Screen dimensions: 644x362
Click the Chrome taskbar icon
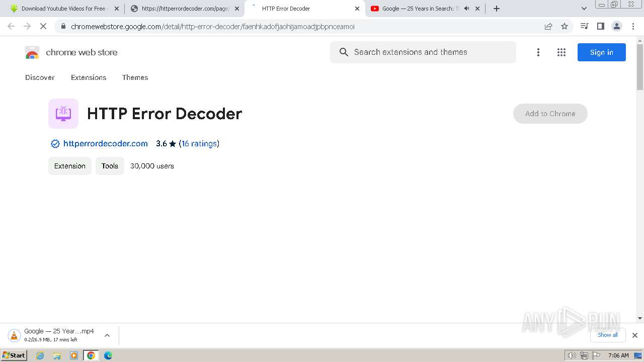coord(91,355)
